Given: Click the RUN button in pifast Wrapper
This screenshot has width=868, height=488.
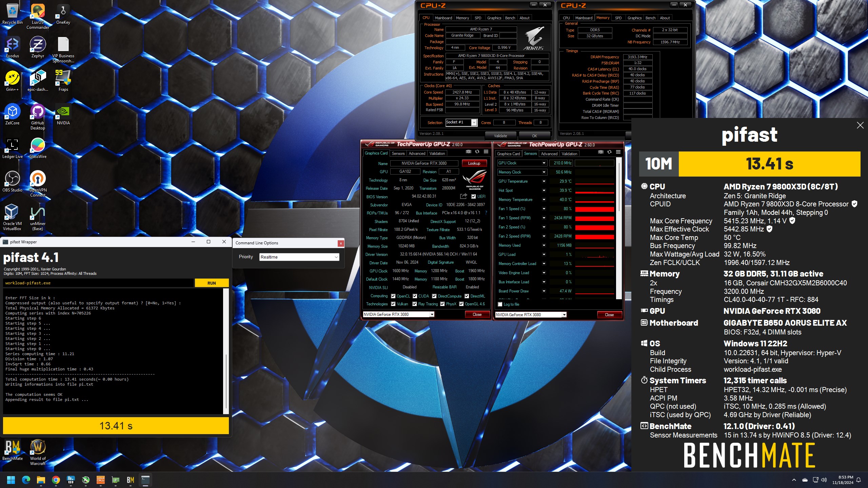Looking at the screenshot, I should pos(212,283).
